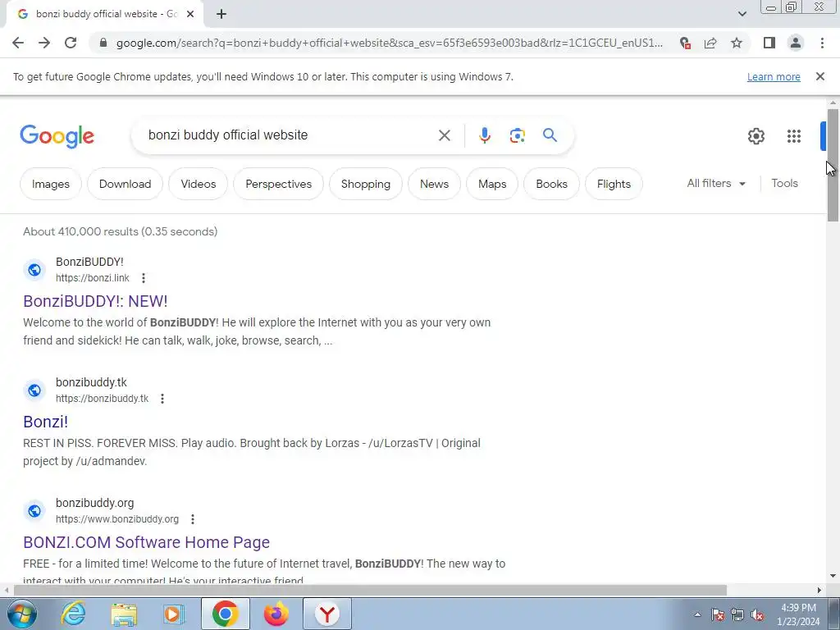The width and height of the screenshot is (840, 630).
Task: Go to Google home via logo
Action: click(x=57, y=137)
